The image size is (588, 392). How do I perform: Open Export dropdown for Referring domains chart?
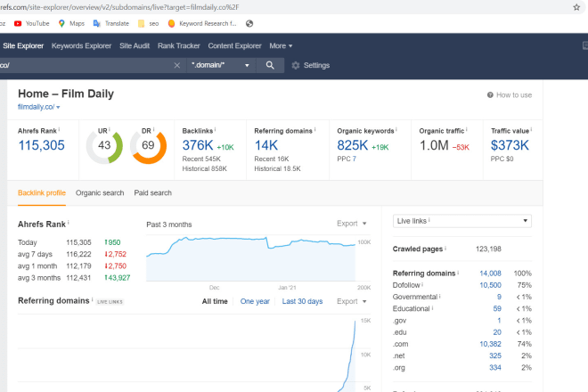(351, 301)
